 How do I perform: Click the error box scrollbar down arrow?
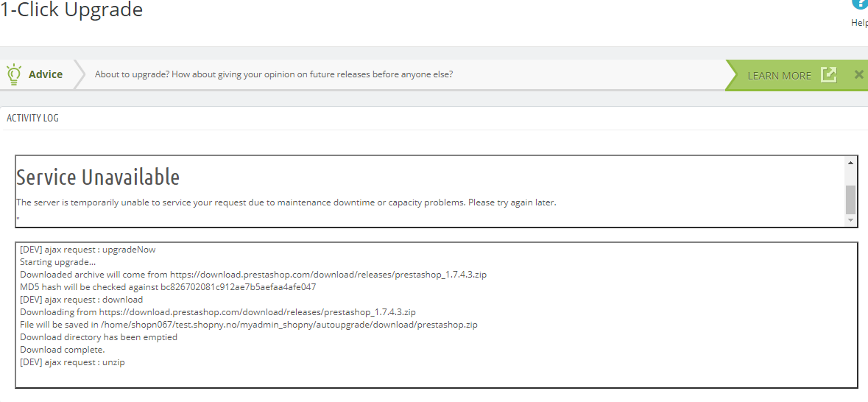[850, 220]
